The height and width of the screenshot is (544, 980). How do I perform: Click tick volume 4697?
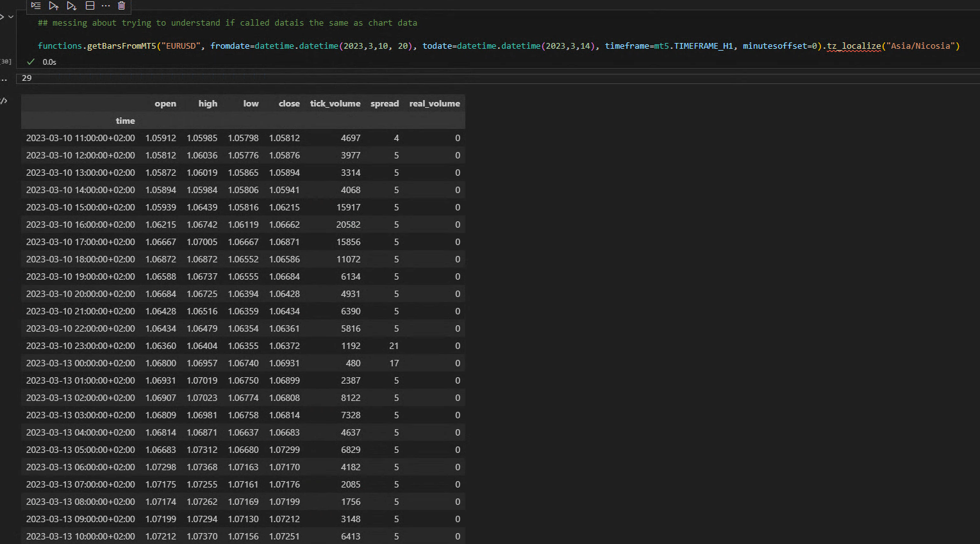tap(351, 138)
